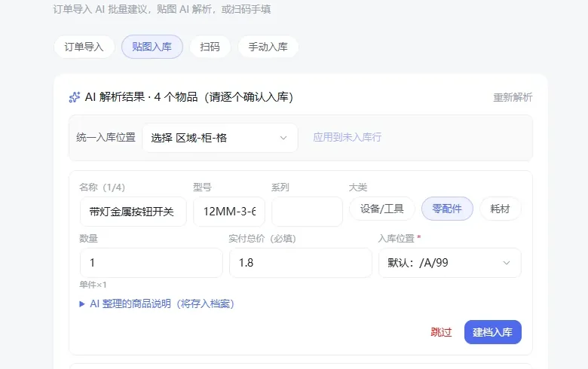Image resolution: width=588 pixels, height=369 pixels.
Task: Click the 型号 field 12MM-3-6
Action: (x=229, y=212)
